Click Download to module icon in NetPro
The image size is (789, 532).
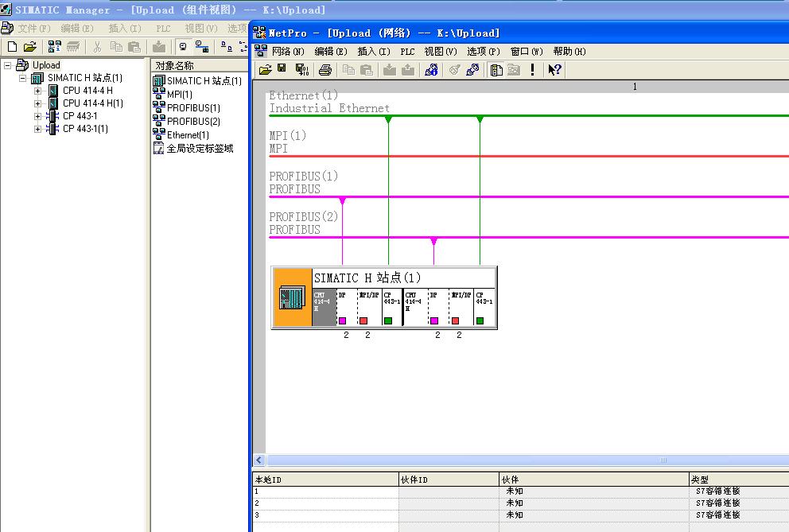[390, 70]
